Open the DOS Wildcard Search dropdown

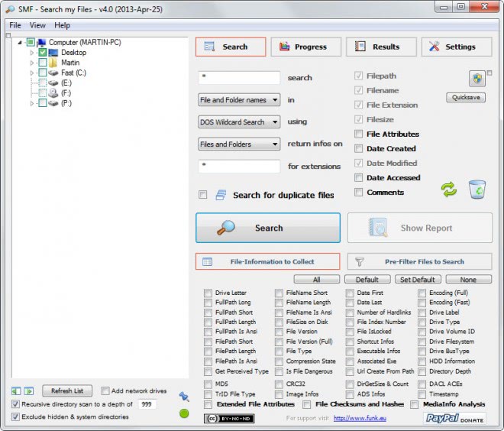click(239, 122)
